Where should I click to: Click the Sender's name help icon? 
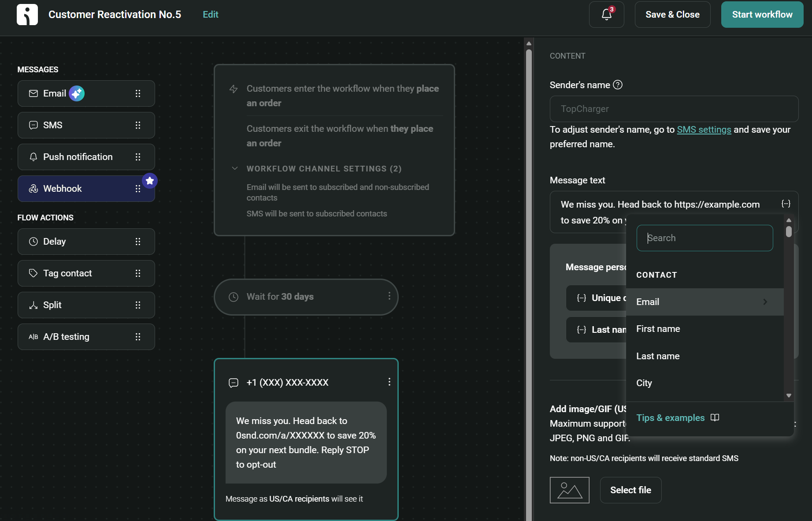click(x=618, y=85)
